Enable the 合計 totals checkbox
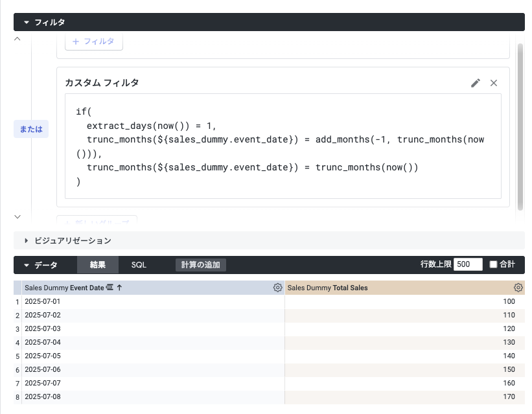The width and height of the screenshot is (532, 414). click(493, 264)
